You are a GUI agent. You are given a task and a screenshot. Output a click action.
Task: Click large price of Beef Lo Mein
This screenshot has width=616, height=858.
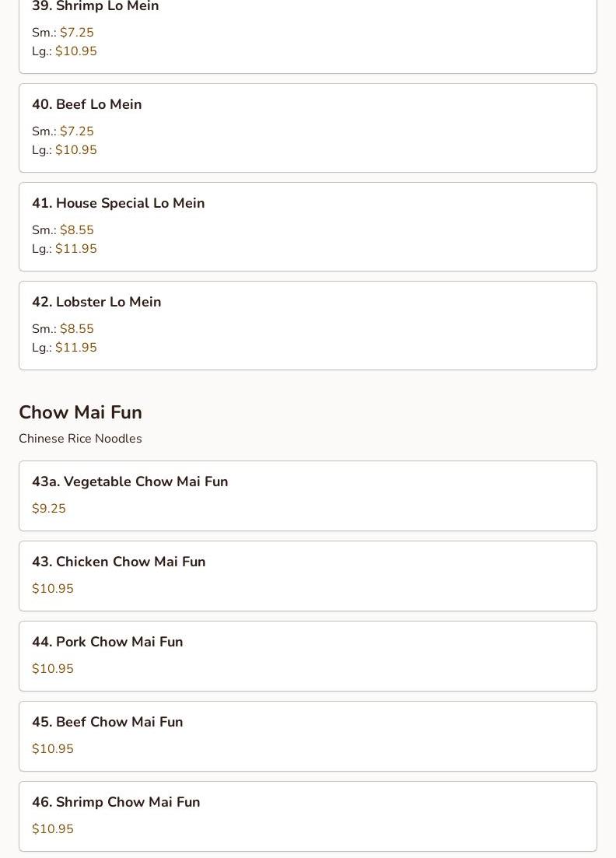75,150
